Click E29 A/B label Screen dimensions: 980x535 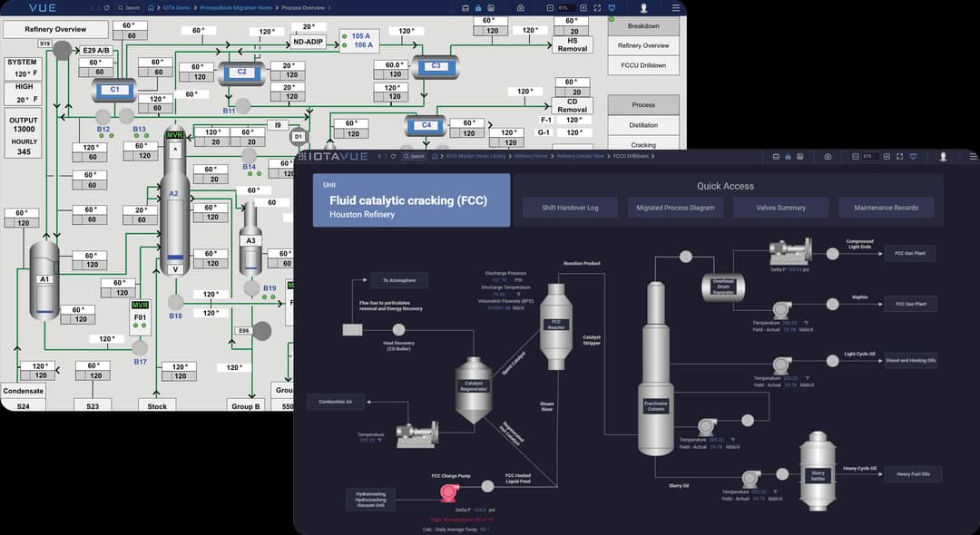(95, 51)
